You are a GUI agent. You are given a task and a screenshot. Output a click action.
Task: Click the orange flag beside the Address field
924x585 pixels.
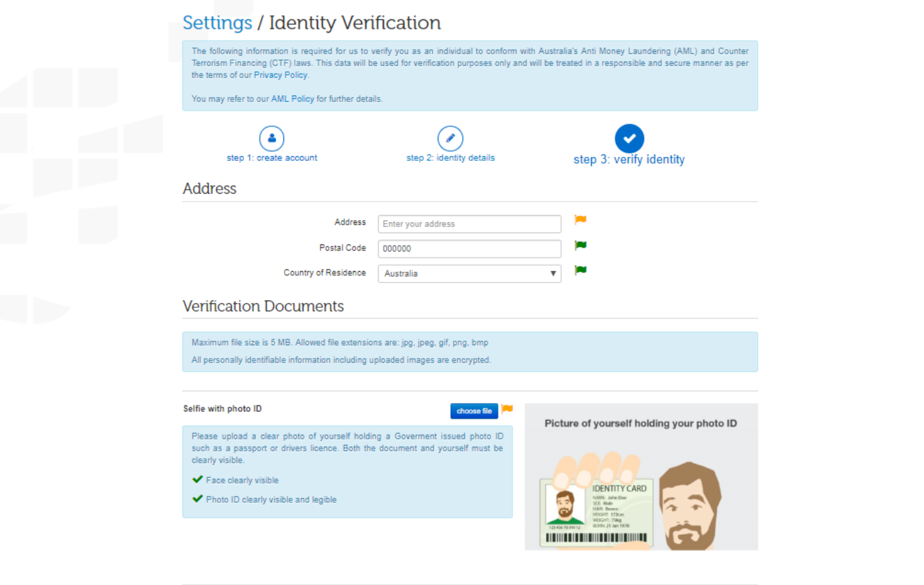coord(580,220)
